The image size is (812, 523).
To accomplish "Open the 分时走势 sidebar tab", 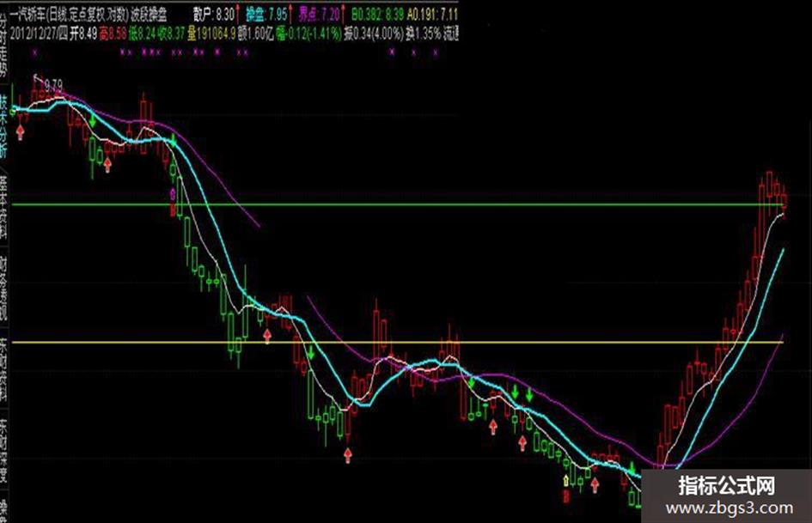I will coord(3,44).
